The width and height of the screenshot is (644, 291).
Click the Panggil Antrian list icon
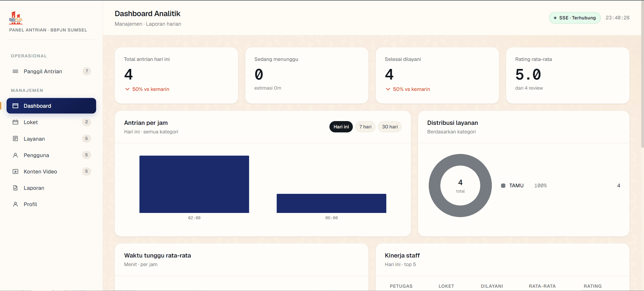(15, 71)
